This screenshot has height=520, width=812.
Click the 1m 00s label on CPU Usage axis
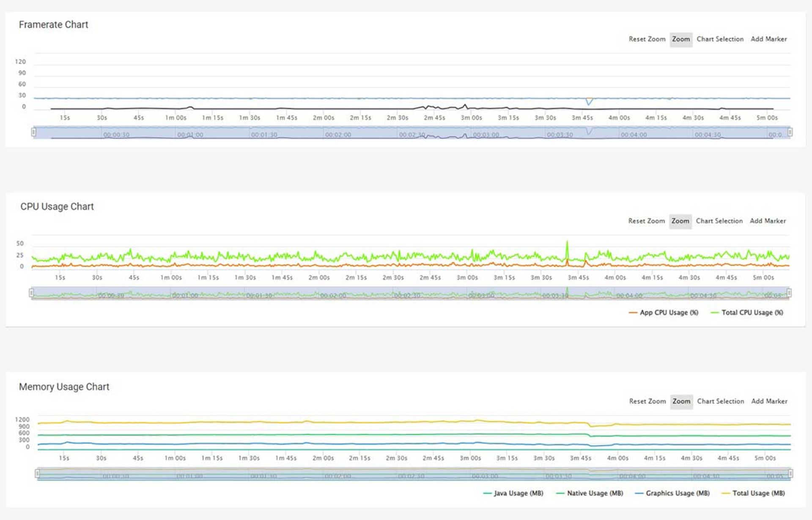click(x=171, y=277)
